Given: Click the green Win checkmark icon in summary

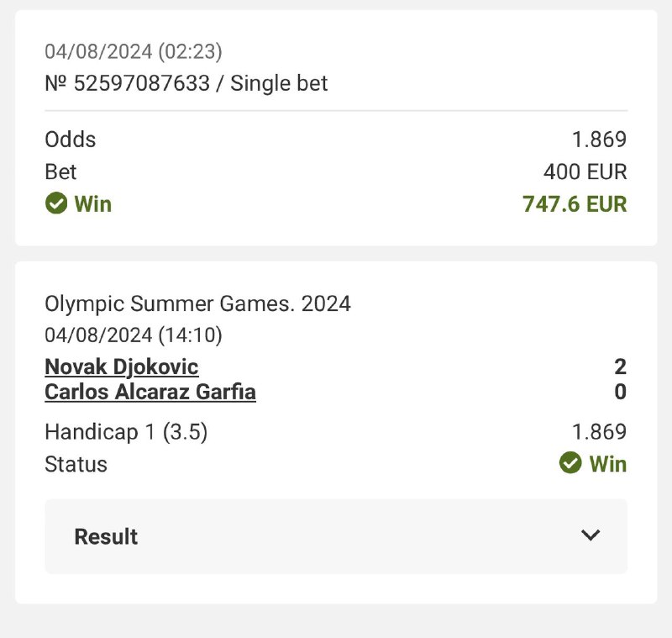Looking at the screenshot, I should click(56, 203).
